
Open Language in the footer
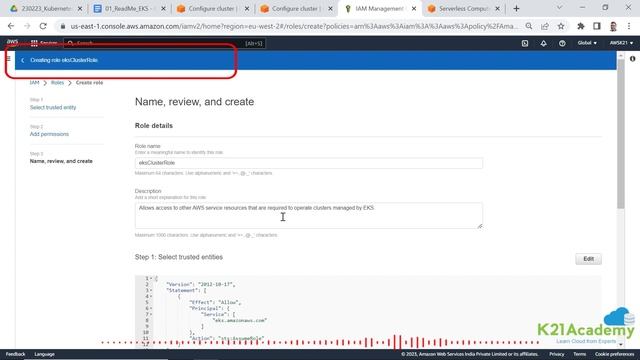point(44,354)
